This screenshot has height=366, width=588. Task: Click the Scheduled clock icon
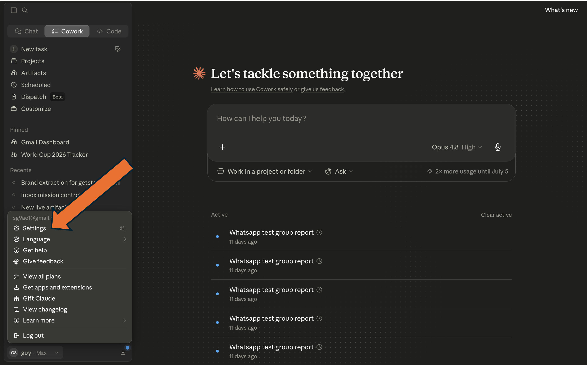(x=14, y=85)
